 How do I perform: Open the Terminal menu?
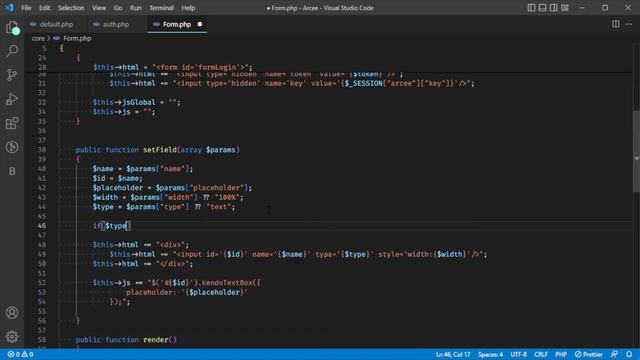click(x=161, y=8)
